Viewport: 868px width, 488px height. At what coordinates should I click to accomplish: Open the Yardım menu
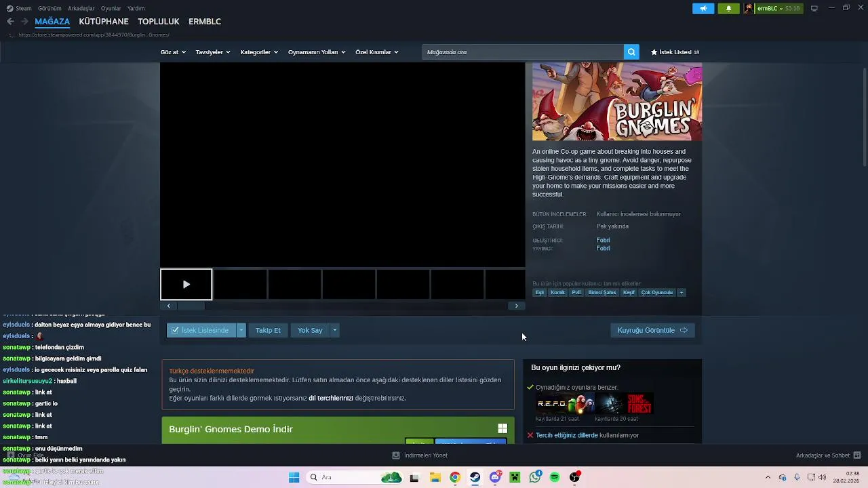click(x=136, y=8)
